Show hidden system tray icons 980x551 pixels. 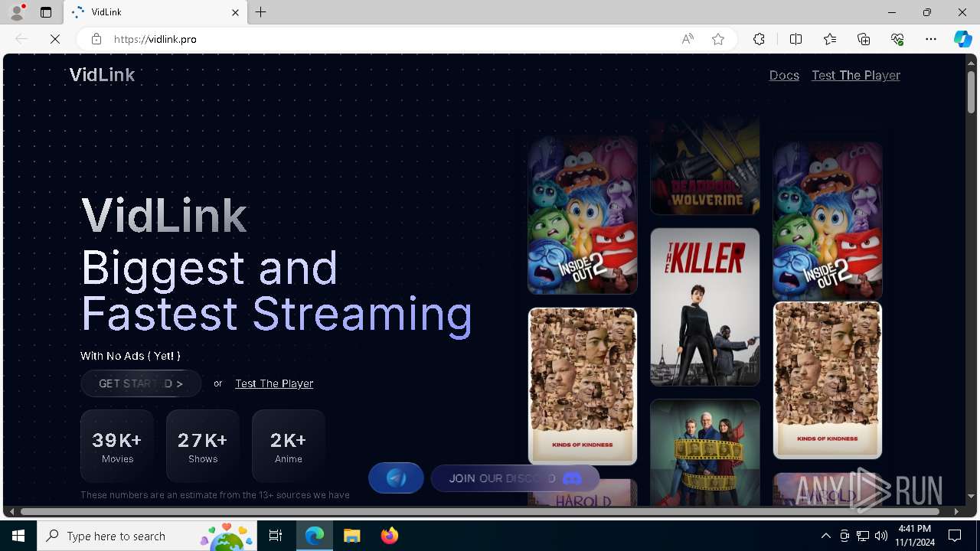(825, 536)
